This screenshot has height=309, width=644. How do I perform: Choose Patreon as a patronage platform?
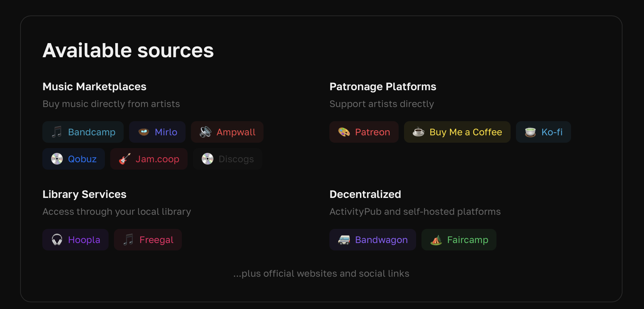point(364,132)
